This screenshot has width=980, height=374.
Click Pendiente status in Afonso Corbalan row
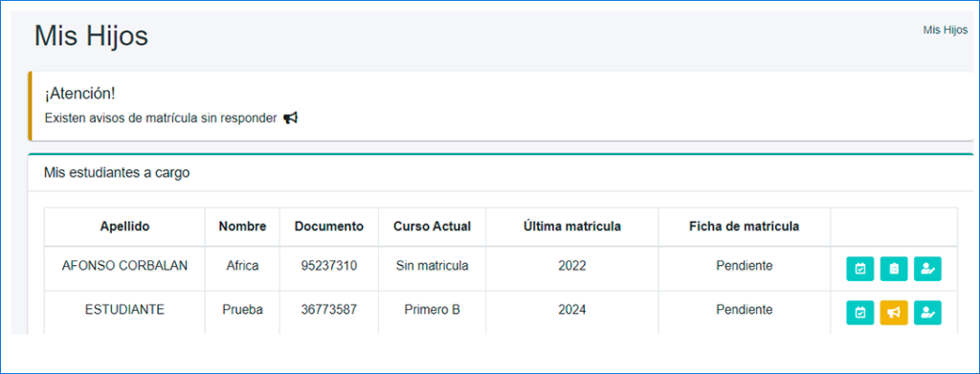click(745, 265)
